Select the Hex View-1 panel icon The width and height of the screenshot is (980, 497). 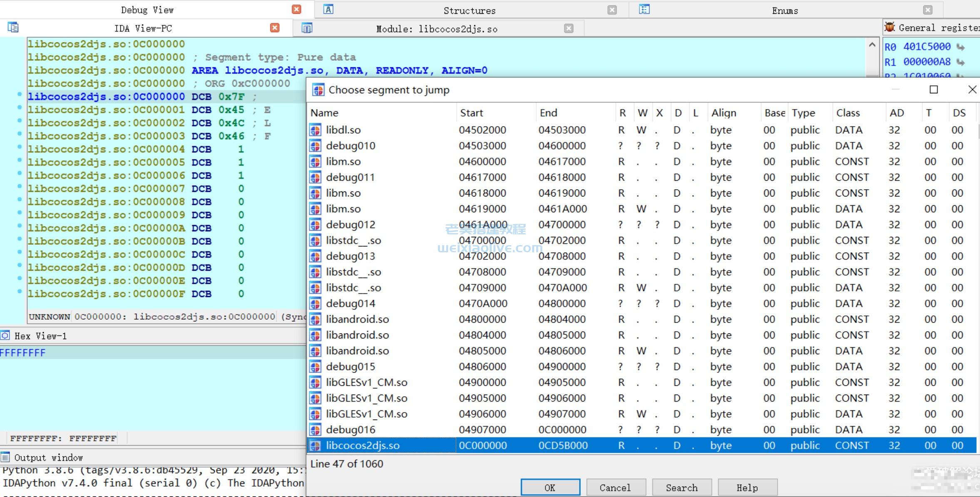pos(5,336)
